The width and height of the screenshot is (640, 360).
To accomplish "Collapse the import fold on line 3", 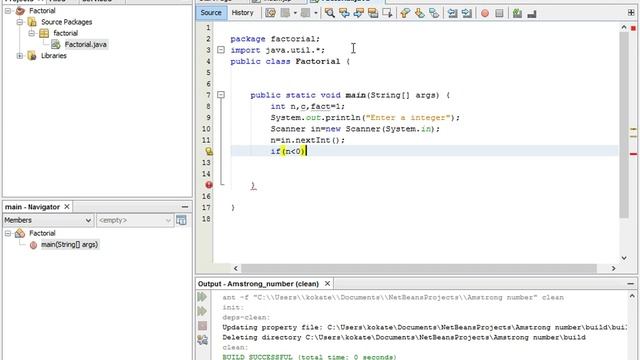I will (x=221, y=50).
